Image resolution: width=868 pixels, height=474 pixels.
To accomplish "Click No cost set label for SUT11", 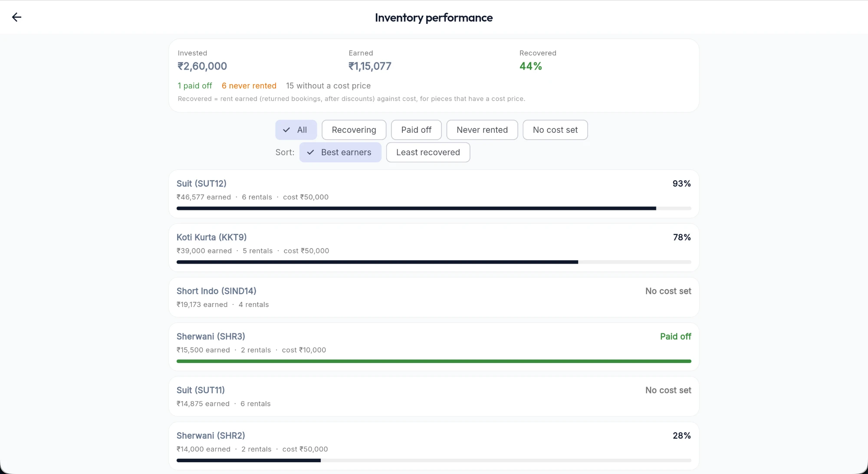I will coord(668,390).
